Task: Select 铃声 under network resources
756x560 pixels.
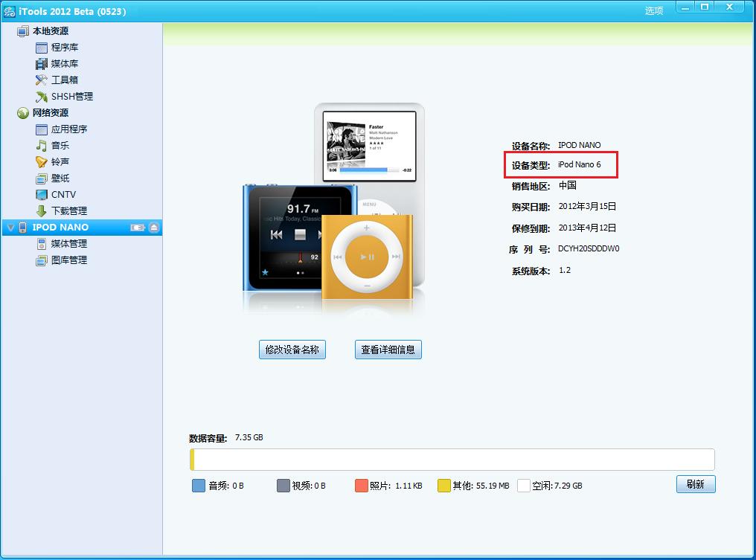Action: (x=60, y=162)
